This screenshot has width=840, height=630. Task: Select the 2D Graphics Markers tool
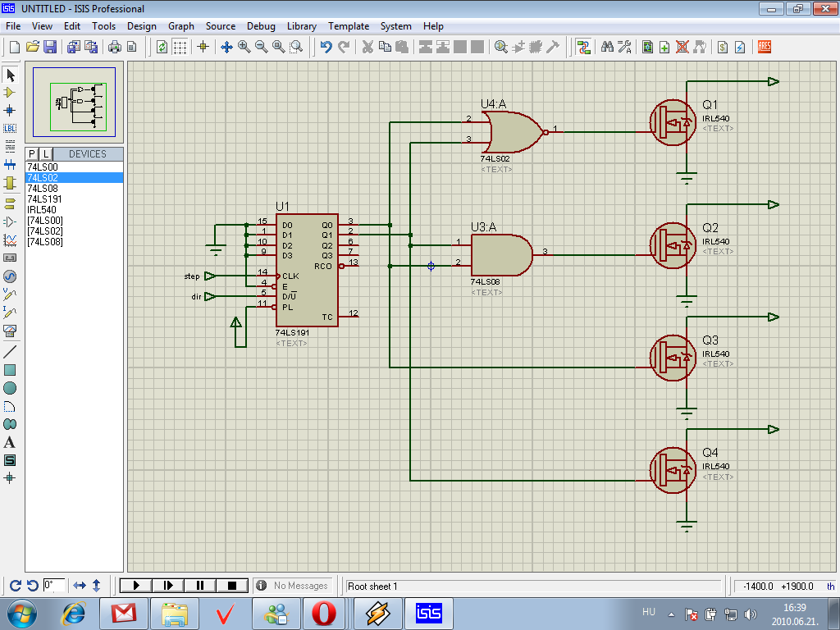[10, 478]
